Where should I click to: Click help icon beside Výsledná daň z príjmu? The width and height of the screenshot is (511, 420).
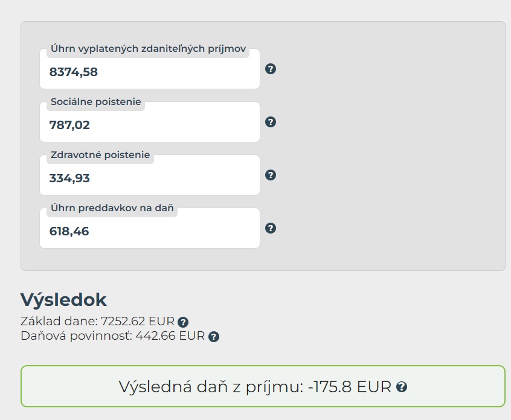click(401, 387)
